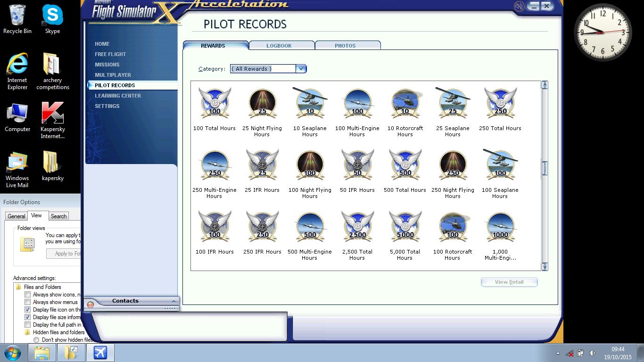The image size is (644, 362).
Task: Open the Search tab in Folder Options
Action: tap(59, 216)
